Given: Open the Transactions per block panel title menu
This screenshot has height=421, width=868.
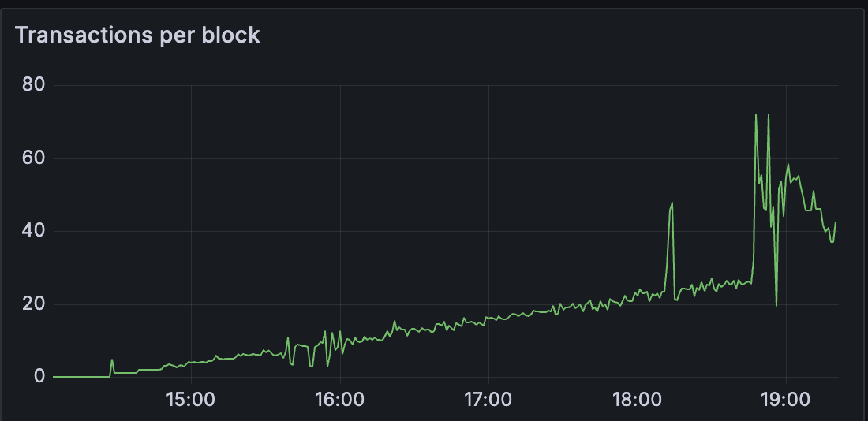Looking at the screenshot, I should click(x=137, y=35).
